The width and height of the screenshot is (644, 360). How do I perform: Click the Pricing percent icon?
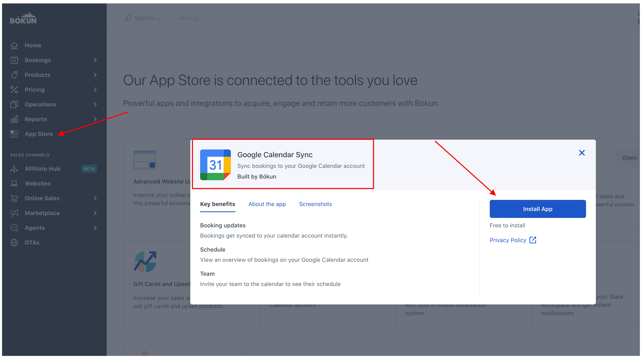pyautogui.click(x=14, y=90)
